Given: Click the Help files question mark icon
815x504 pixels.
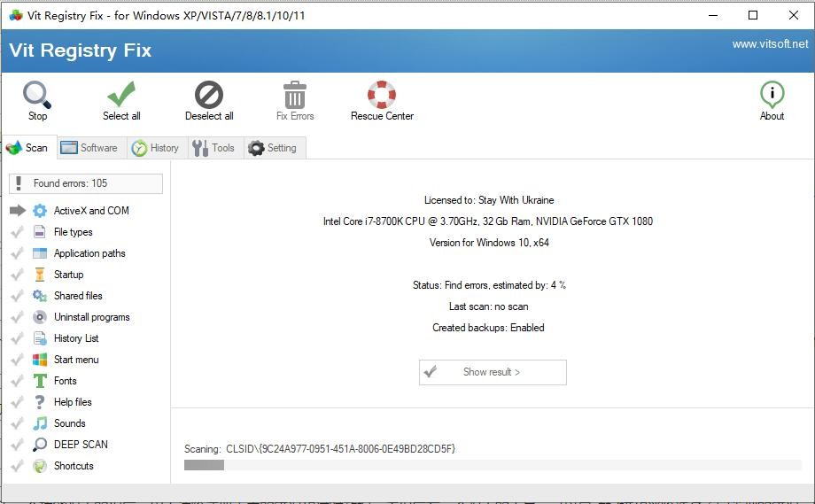Looking at the screenshot, I should click(x=40, y=402).
